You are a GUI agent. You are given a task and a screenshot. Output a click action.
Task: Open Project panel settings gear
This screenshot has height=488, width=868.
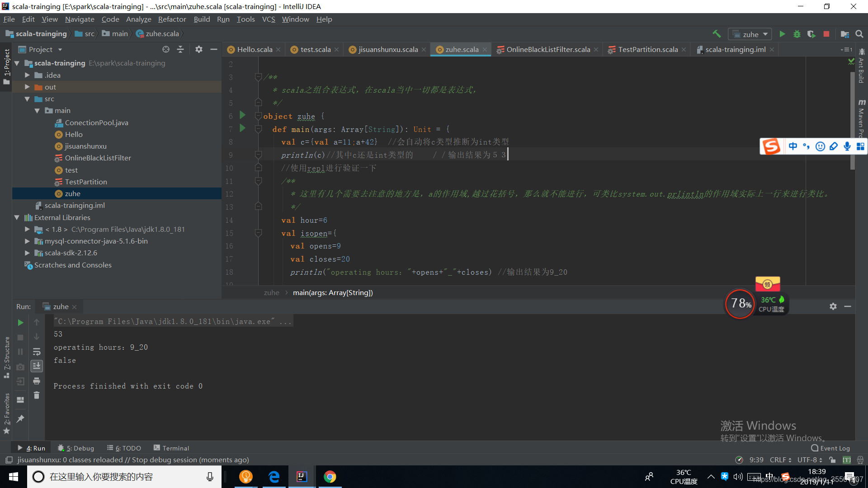199,49
